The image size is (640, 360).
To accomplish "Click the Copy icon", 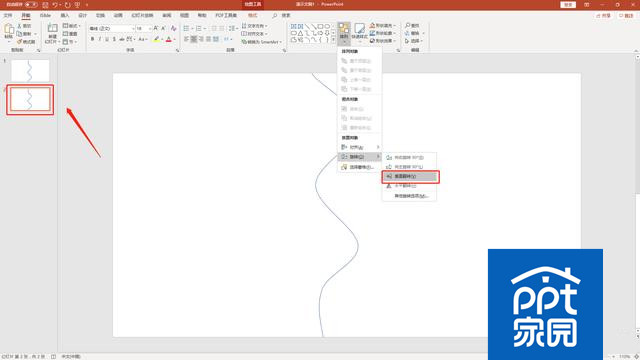I will click(19, 34).
